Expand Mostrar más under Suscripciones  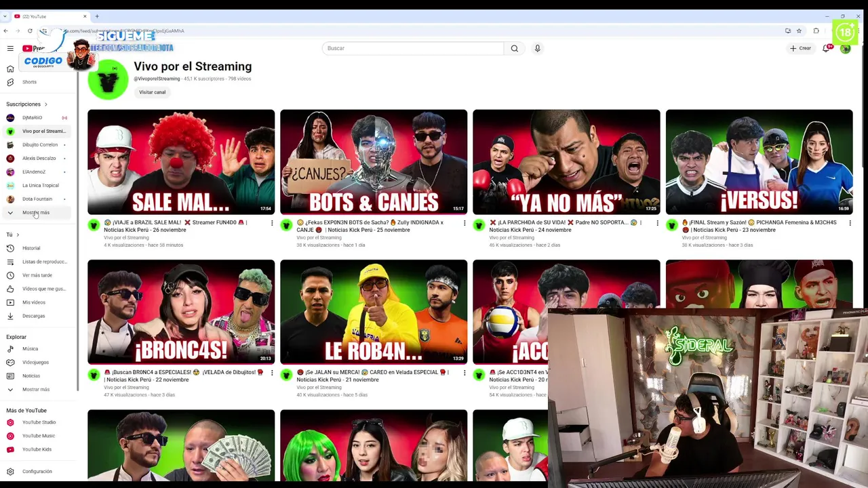tap(36, 213)
